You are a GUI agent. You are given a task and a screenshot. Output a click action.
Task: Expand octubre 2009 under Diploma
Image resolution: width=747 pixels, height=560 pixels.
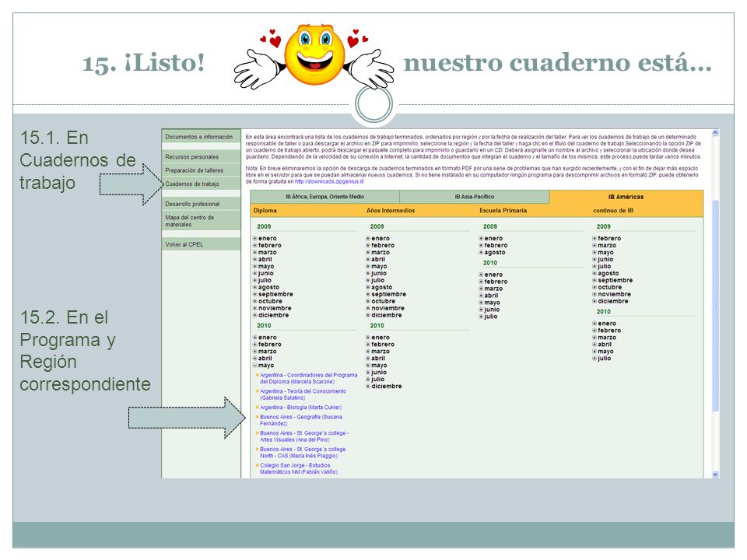[x=255, y=301]
